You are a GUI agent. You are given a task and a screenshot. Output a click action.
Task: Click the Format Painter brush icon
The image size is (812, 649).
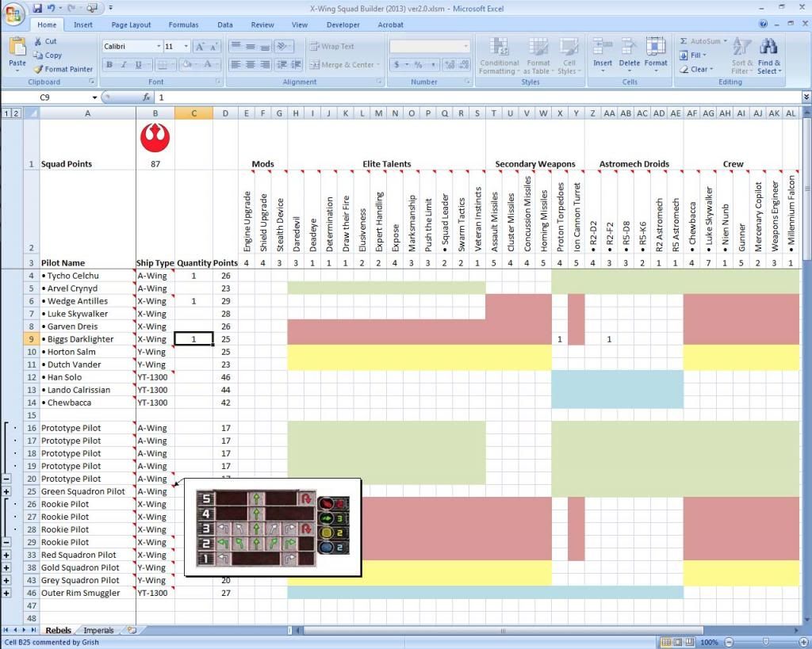40,70
